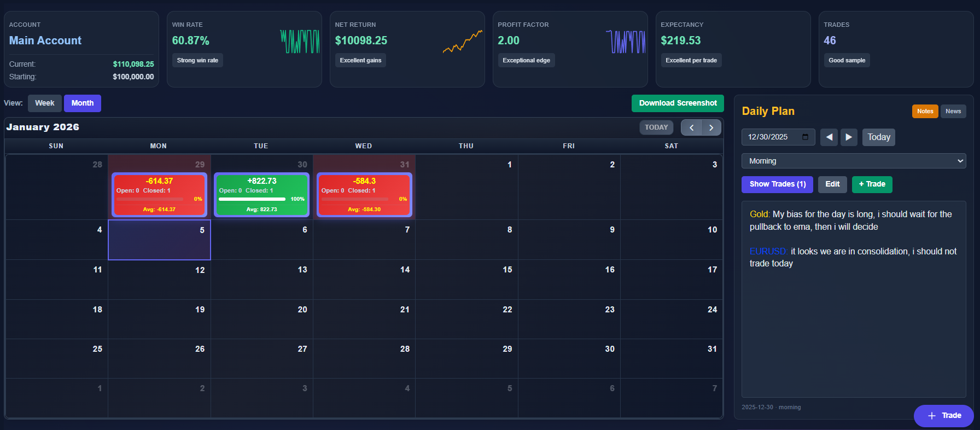
Task: Switch calendar to Month view
Action: [x=83, y=103]
